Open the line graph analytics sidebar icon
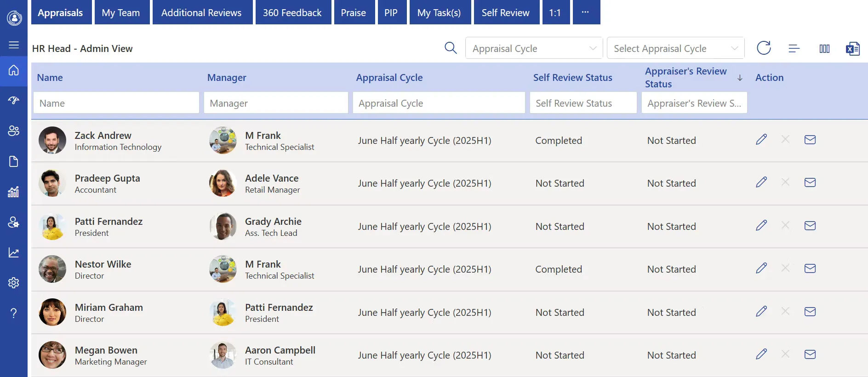The width and height of the screenshot is (868, 377). click(x=14, y=252)
